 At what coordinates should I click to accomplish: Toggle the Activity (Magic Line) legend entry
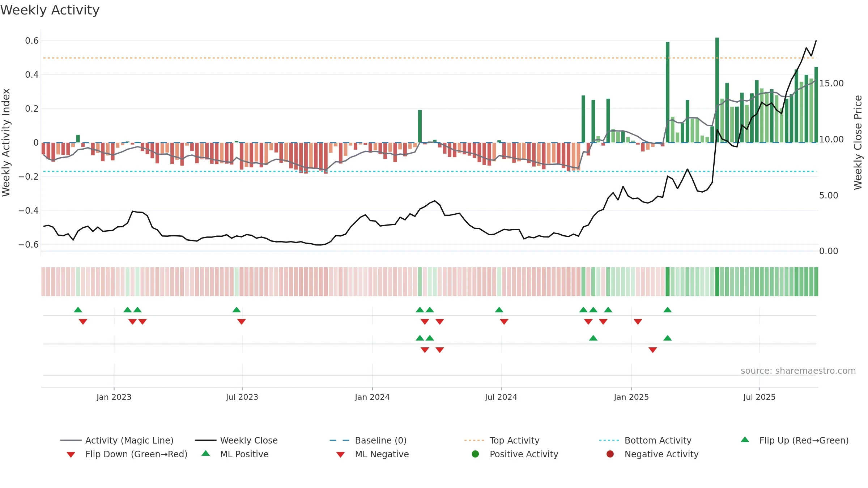pyautogui.click(x=117, y=440)
